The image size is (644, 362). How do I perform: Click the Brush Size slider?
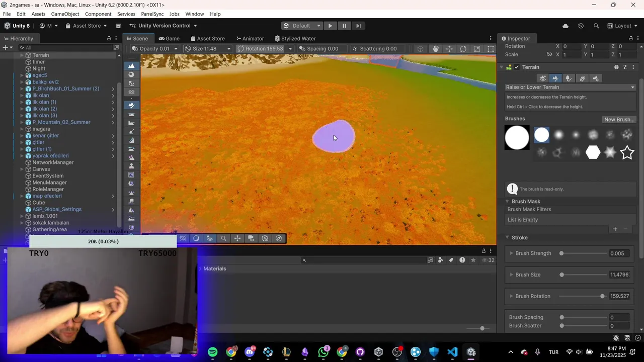[x=583, y=275]
